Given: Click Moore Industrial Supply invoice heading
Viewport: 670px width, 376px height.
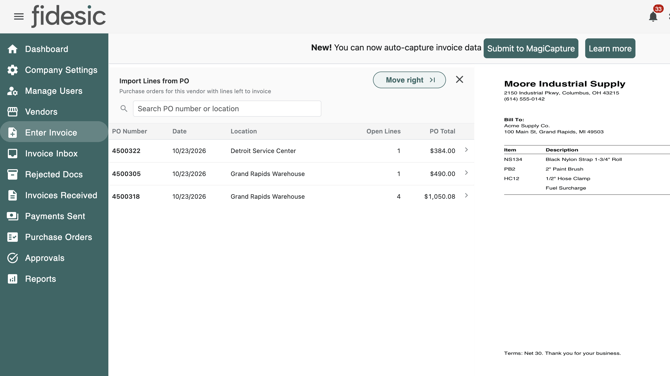Looking at the screenshot, I should [x=564, y=84].
